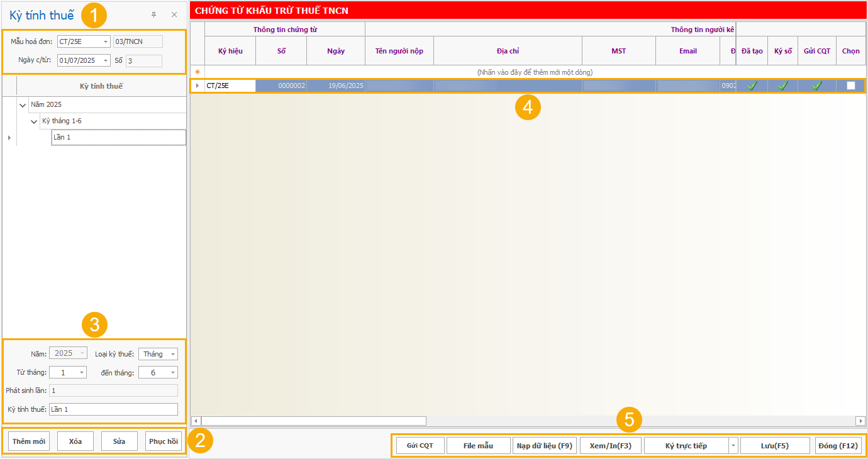This screenshot has width=868, height=459.
Task: Click the Lưu(F5) button
Action: click(774, 446)
